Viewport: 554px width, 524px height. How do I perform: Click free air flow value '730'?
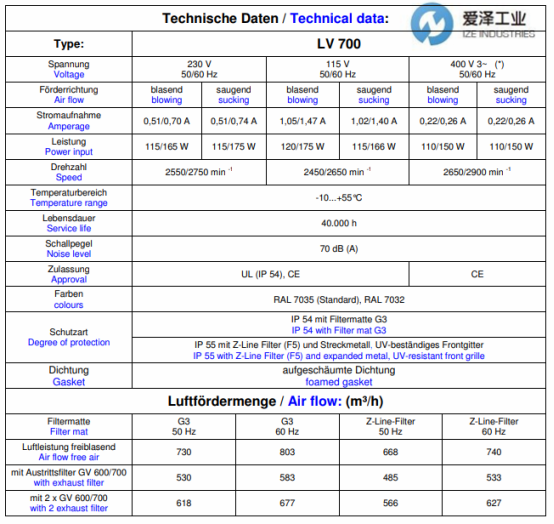[x=184, y=452]
